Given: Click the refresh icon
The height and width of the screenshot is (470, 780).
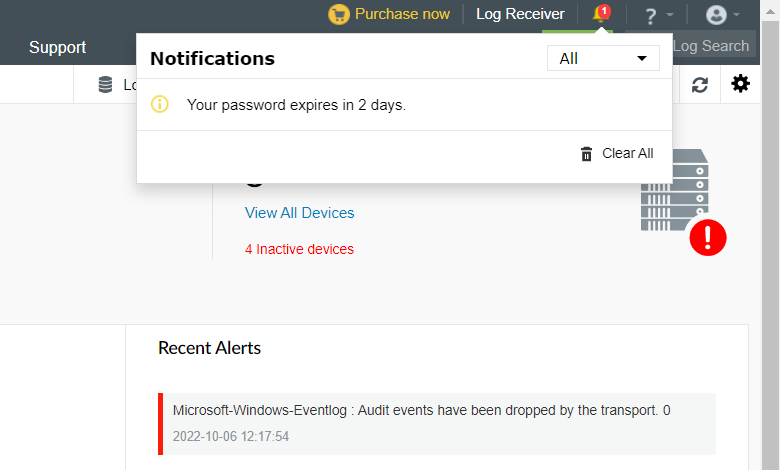Looking at the screenshot, I should coord(700,85).
